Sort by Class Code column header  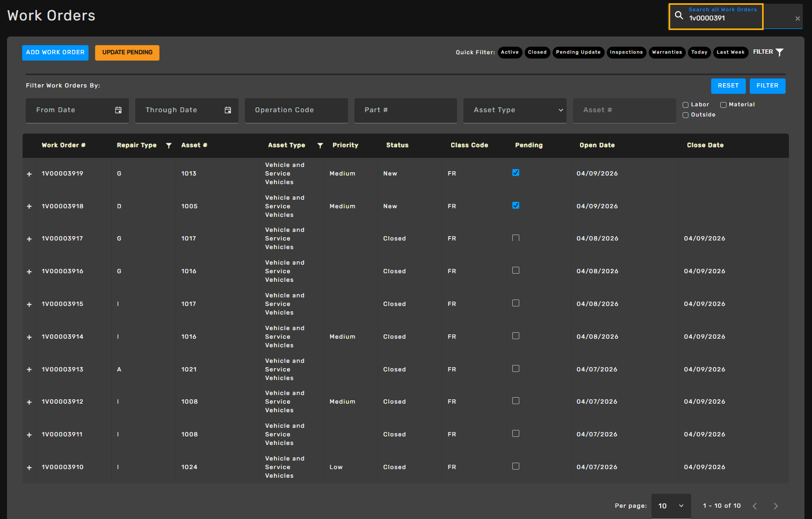[469, 145]
